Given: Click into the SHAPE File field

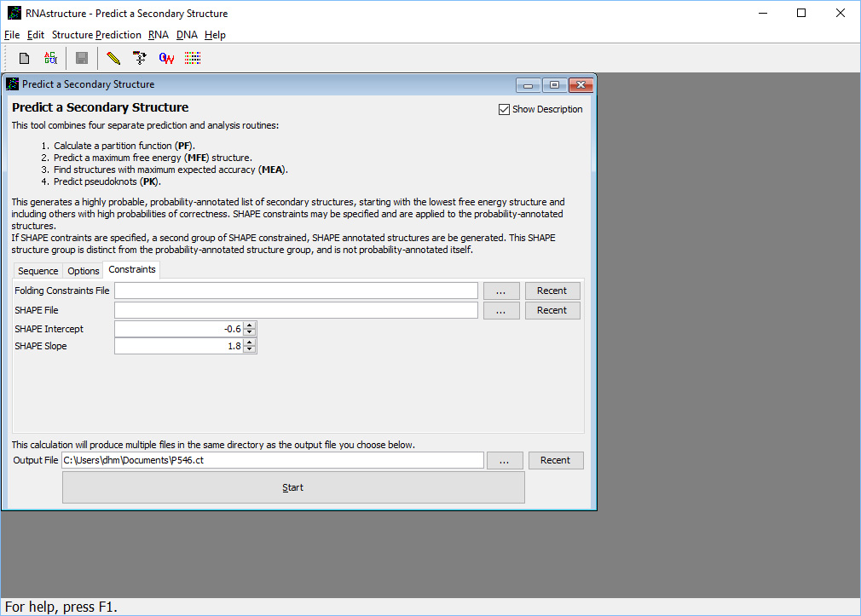Looking at the screenshot, I should (x=296, y=310).
